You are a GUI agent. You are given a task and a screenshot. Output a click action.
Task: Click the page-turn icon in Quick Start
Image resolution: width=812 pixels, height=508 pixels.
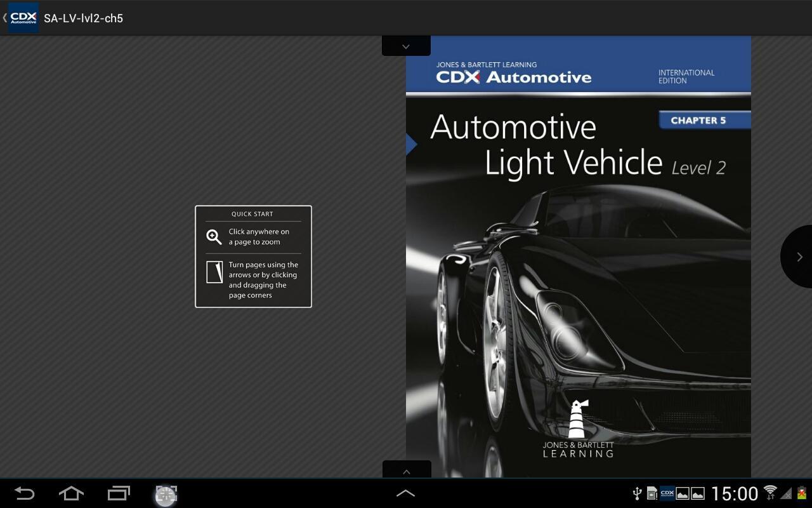(x=214, y=272)
